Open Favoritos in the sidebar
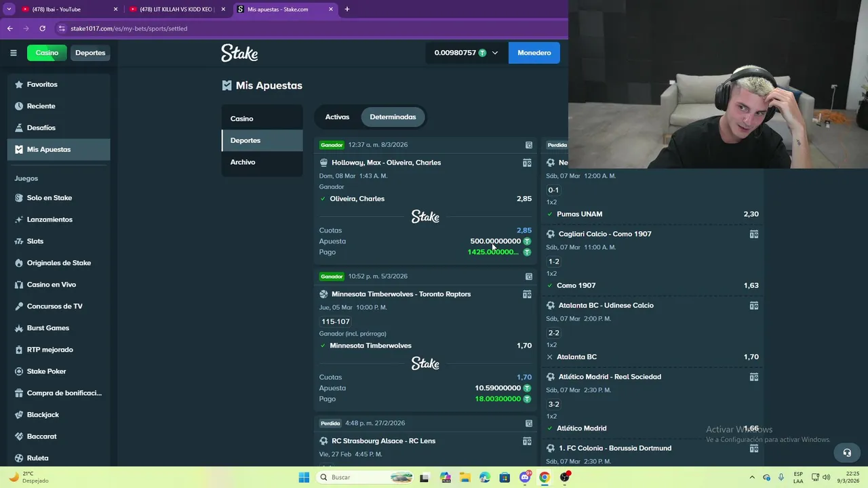Viewport: 868px width, 488px height. pos(58,85)
